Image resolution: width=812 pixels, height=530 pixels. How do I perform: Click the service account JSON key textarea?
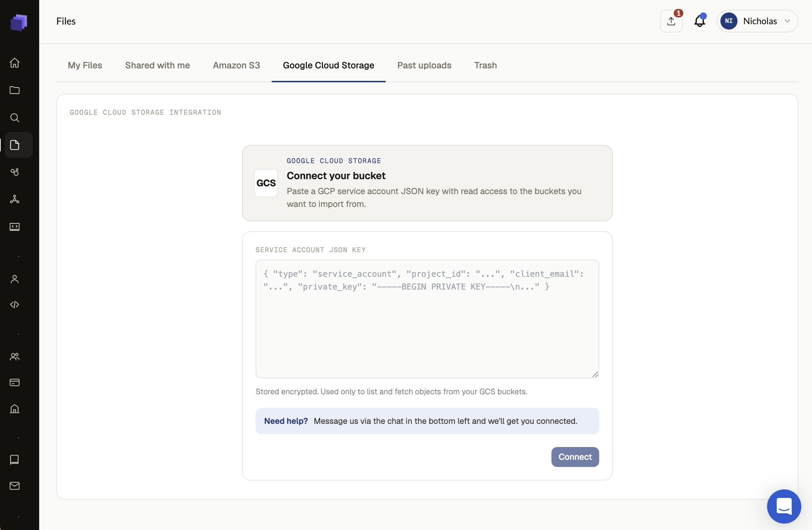(427, 319)
